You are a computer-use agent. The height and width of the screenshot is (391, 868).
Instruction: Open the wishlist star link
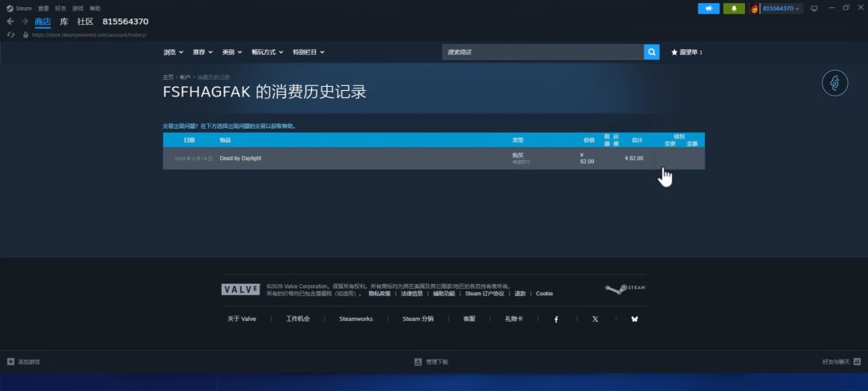pos(686,52)
